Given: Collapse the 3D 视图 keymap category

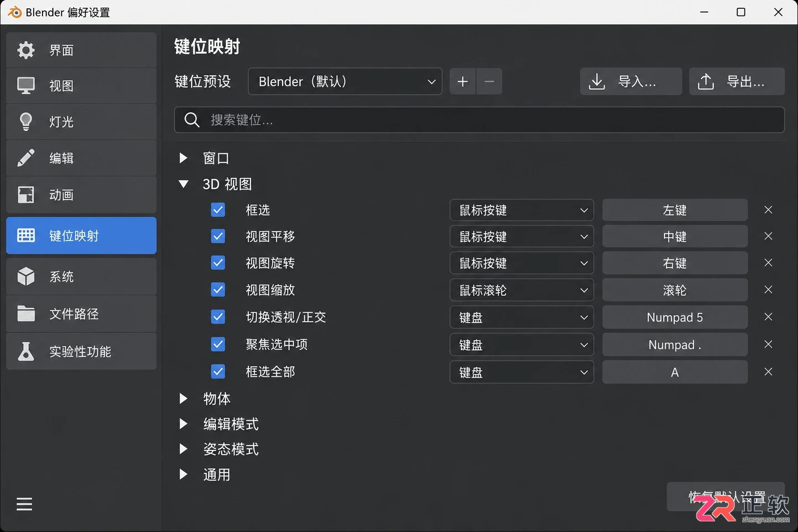Looking at the screenshot, I should tap(183, 184).
